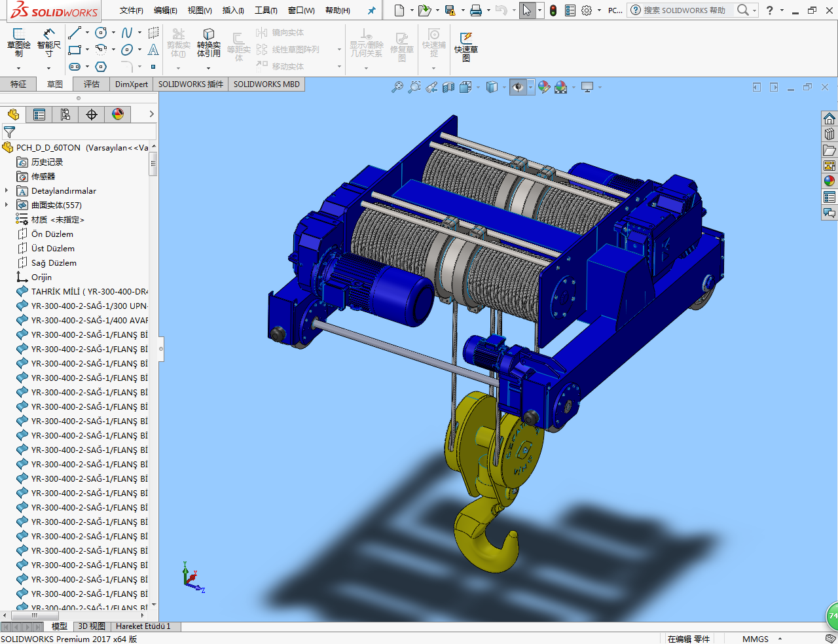Click the 转换实体引用 convert entities tool
838x644 pixels.
pos(209,43)
